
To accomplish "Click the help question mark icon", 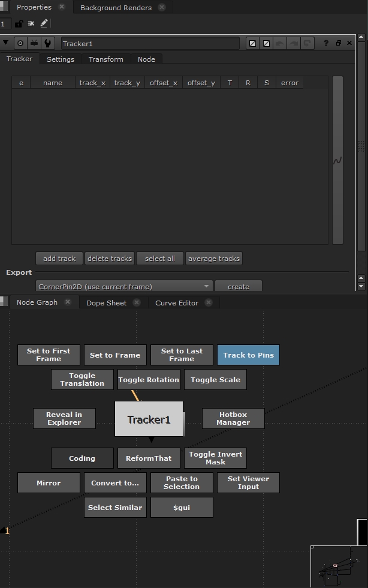I will 325,43.
